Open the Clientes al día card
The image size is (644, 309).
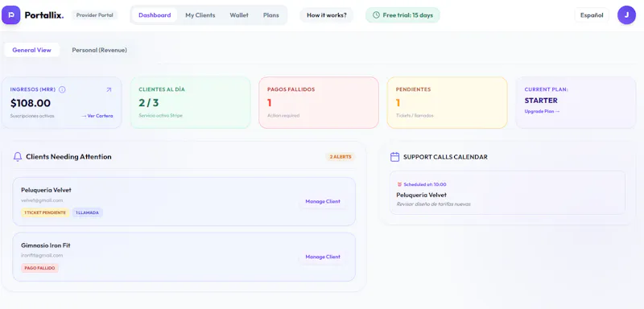(191, 102)
